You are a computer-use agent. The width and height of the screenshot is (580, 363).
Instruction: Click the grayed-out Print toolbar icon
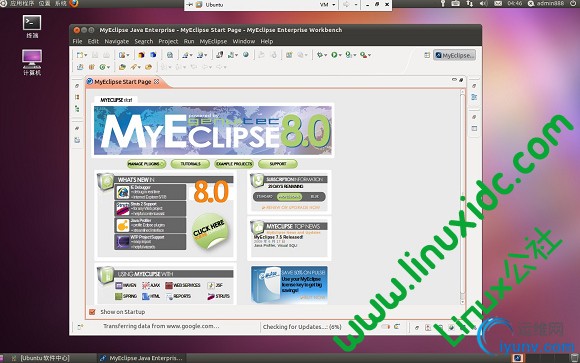click(107, 55)
